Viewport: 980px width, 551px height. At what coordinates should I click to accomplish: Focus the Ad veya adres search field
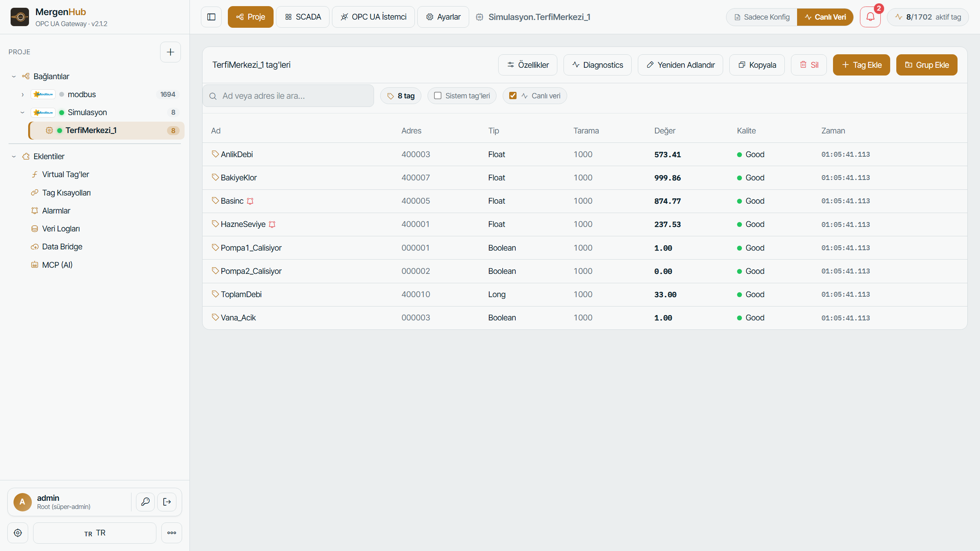point(288,96)
